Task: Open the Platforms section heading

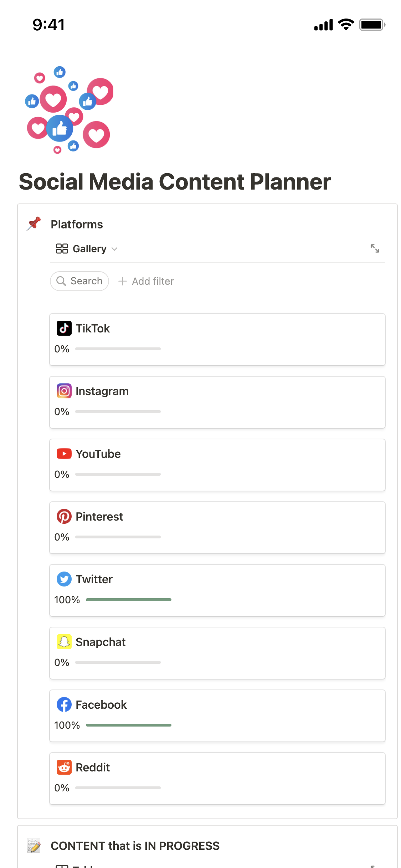Action: (77, 224)
